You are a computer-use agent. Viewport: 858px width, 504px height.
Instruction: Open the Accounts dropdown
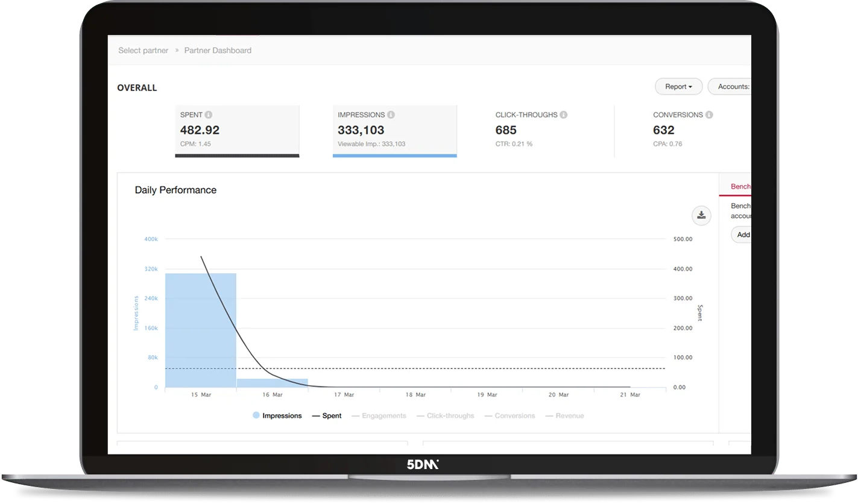(x=730, y=87)
